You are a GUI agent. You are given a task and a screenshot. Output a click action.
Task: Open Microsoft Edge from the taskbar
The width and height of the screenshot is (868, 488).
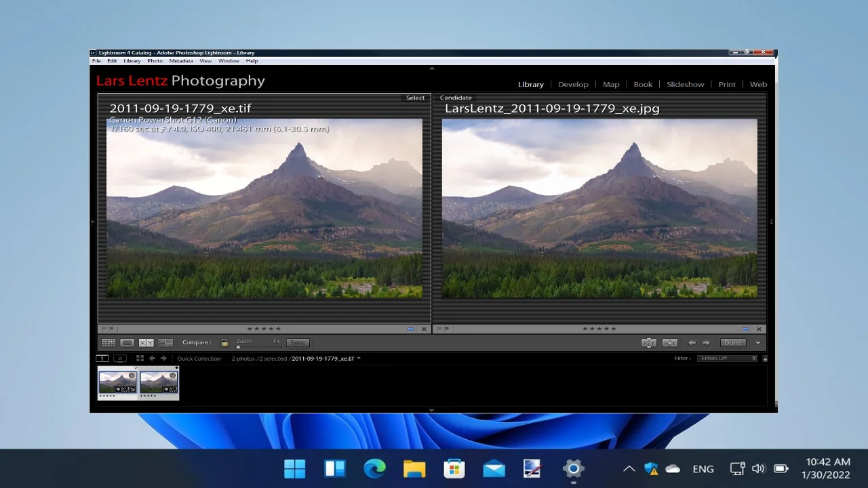[x=374, y=468]
